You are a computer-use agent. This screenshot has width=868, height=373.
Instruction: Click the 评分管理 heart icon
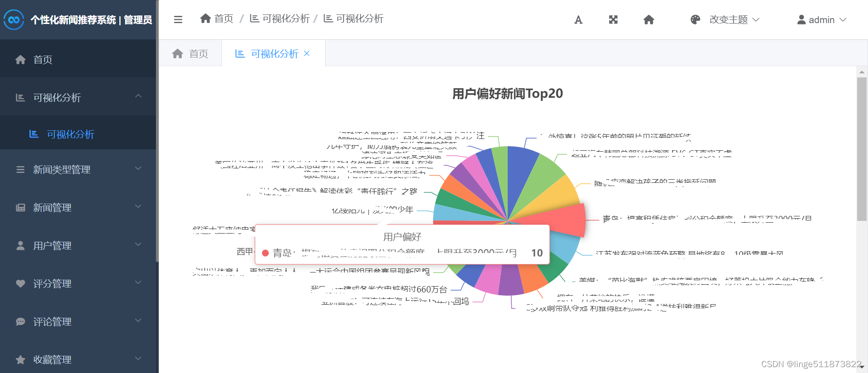pos(20,283)
